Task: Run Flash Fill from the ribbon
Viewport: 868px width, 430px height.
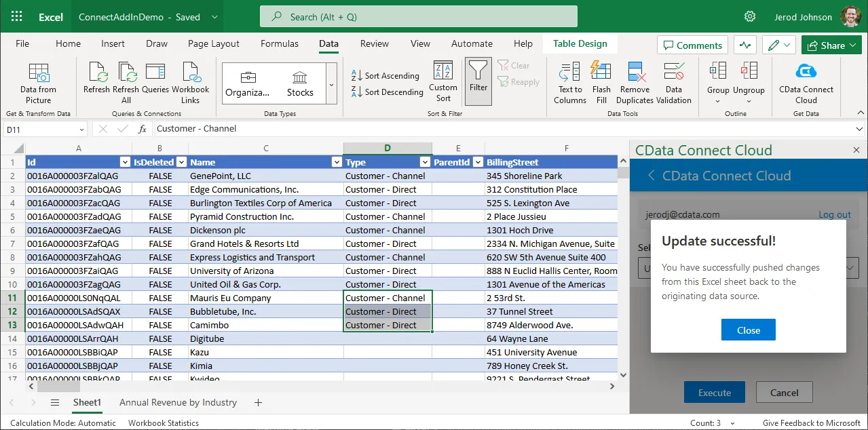Action: (x=601, y=83)
